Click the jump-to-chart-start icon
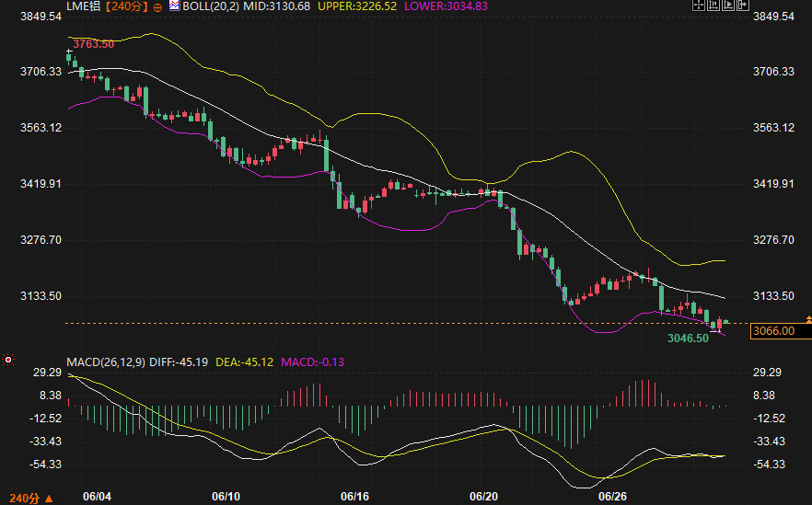812x505 pixels. coord(713,5)
